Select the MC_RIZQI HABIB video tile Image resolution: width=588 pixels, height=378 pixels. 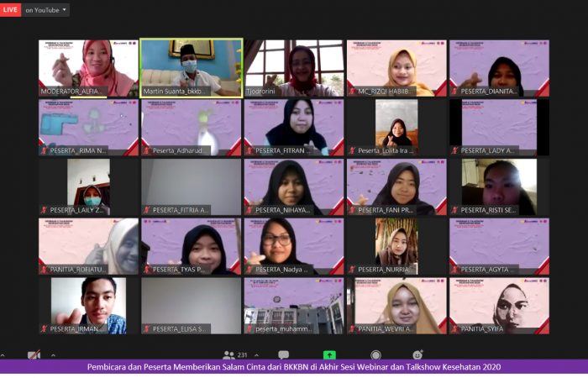click(396, 67)
